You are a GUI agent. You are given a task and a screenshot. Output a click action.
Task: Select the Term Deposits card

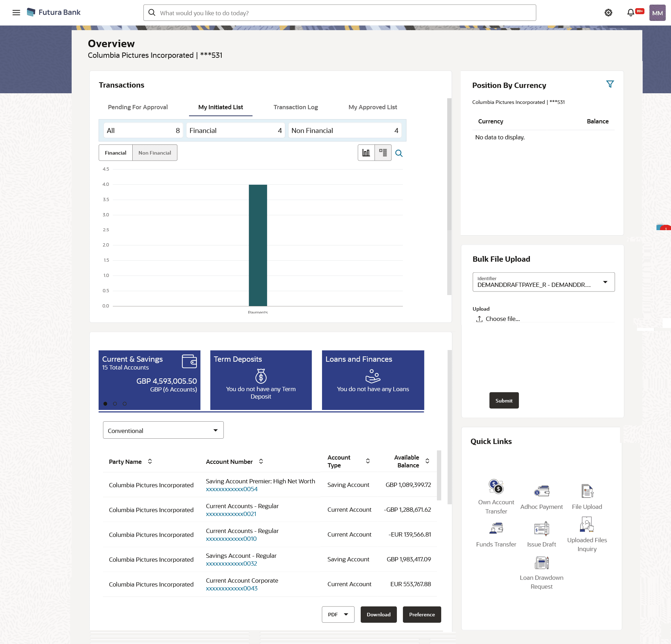click(x=261, y=380)
